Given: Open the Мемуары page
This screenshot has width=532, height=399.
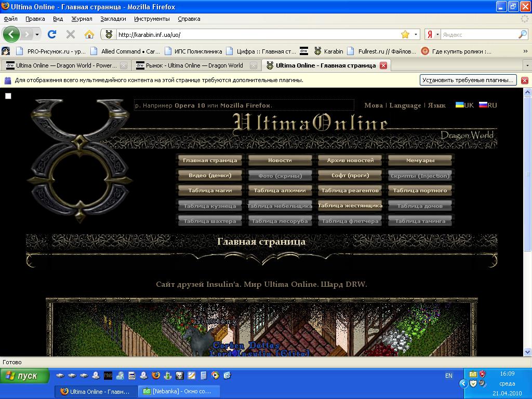Looking at the screenshot, I should tap(420, 160).
